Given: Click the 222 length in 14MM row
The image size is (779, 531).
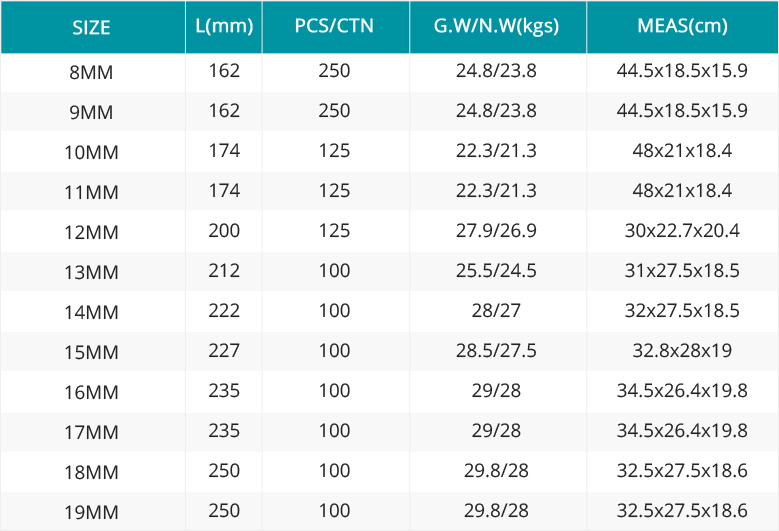Looking at the screenshot, I should pyautogui.click(x=224, y=311).
